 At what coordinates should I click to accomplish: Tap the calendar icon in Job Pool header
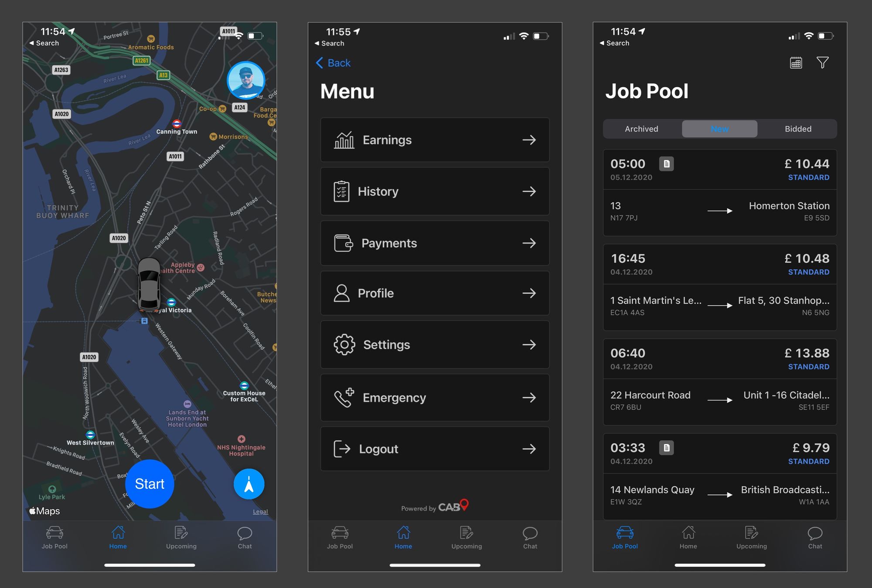coord(796,63)
